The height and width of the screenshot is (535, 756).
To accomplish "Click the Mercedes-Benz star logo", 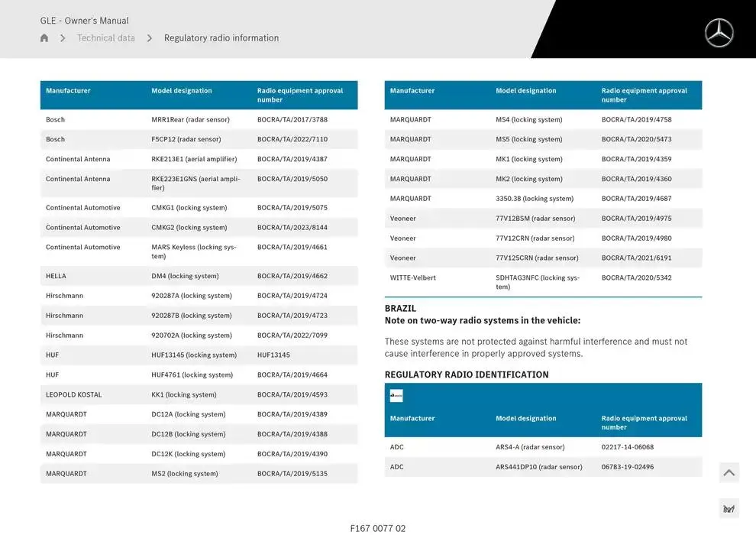I will (x=719, y=33).
